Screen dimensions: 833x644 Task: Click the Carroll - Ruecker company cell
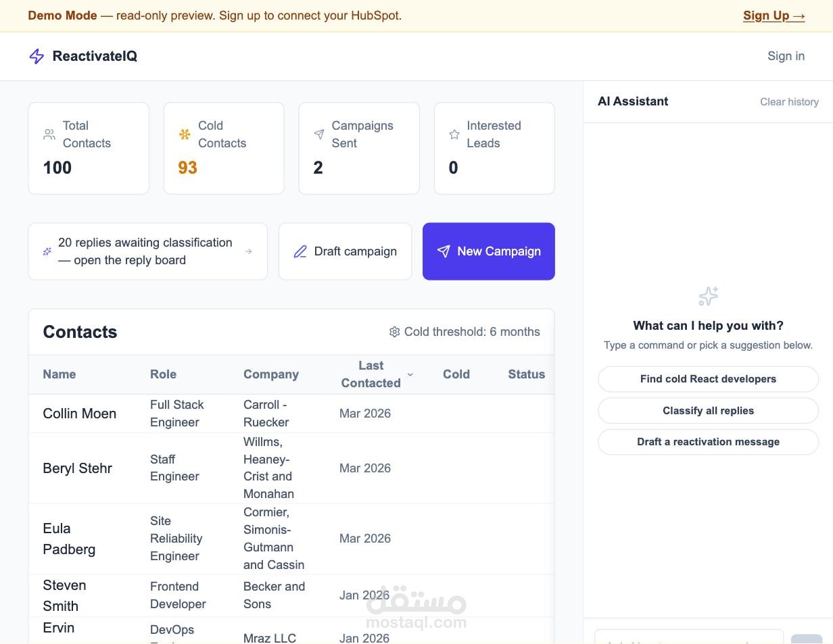coord(266,414)
